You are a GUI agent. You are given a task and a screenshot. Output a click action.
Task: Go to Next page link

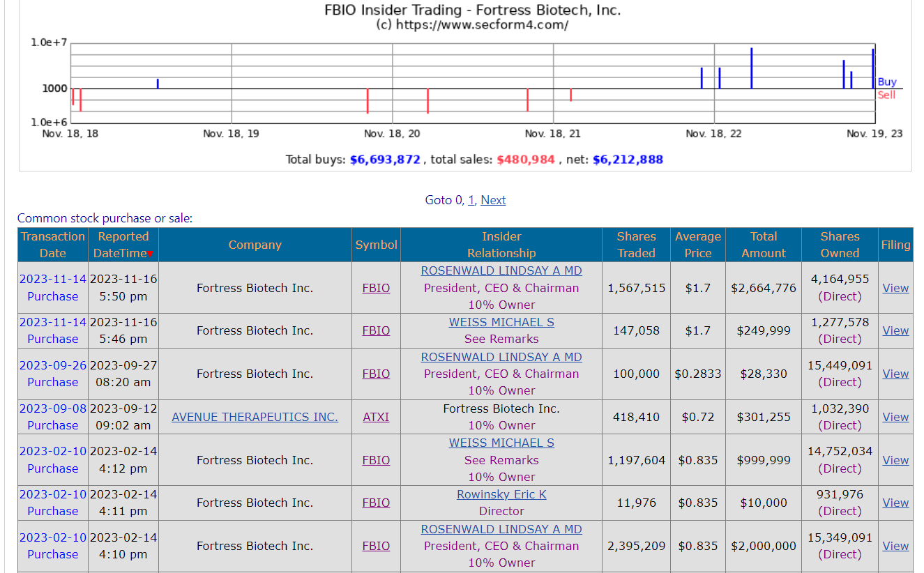point(493,200)
